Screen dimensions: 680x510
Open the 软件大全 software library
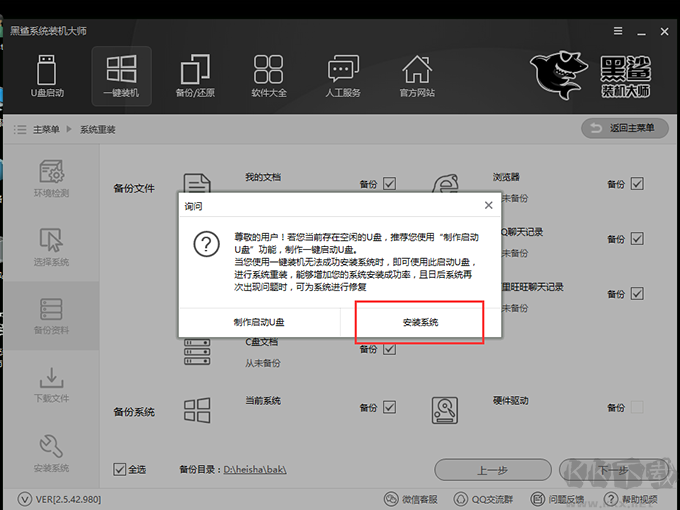(269, 76)
